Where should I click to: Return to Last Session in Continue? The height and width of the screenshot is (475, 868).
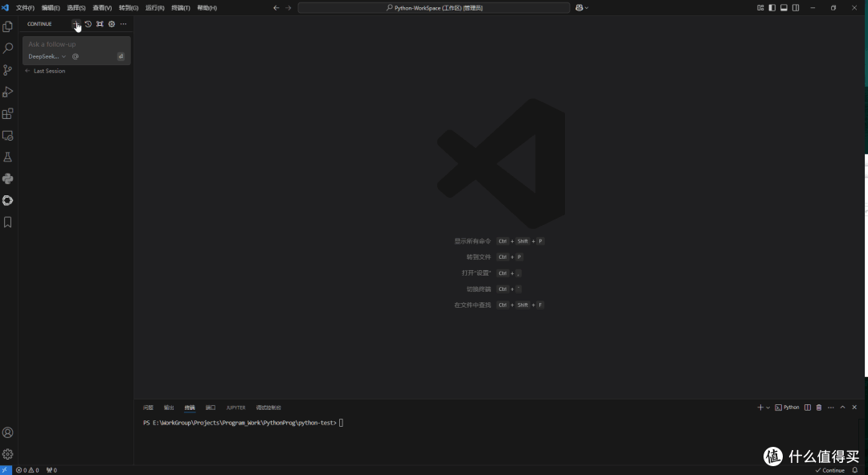[x=45, y=71]
